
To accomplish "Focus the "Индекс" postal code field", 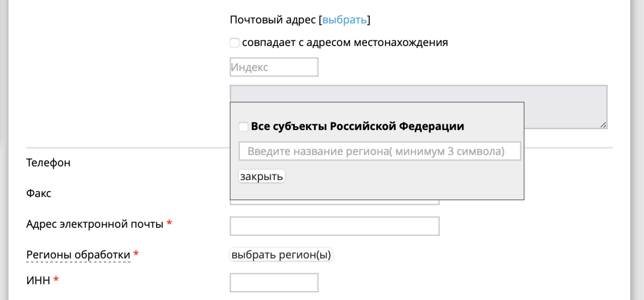I will coord(274,67).
